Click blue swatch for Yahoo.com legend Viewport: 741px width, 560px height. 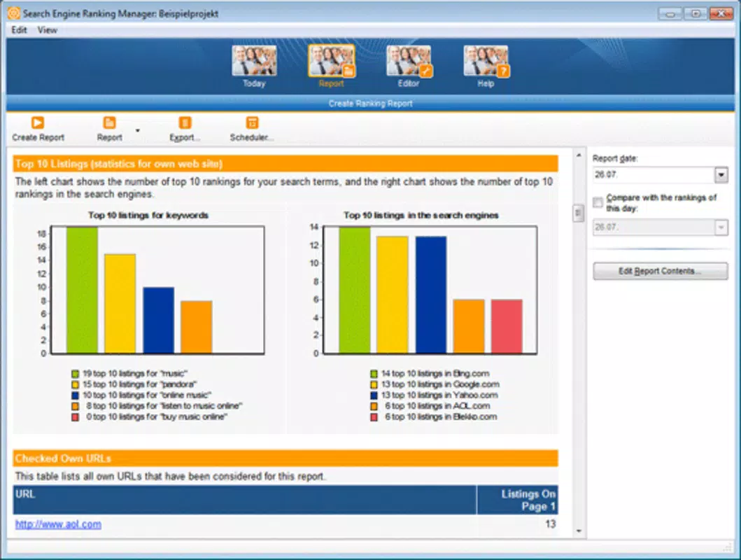click(x=374, y=395)
